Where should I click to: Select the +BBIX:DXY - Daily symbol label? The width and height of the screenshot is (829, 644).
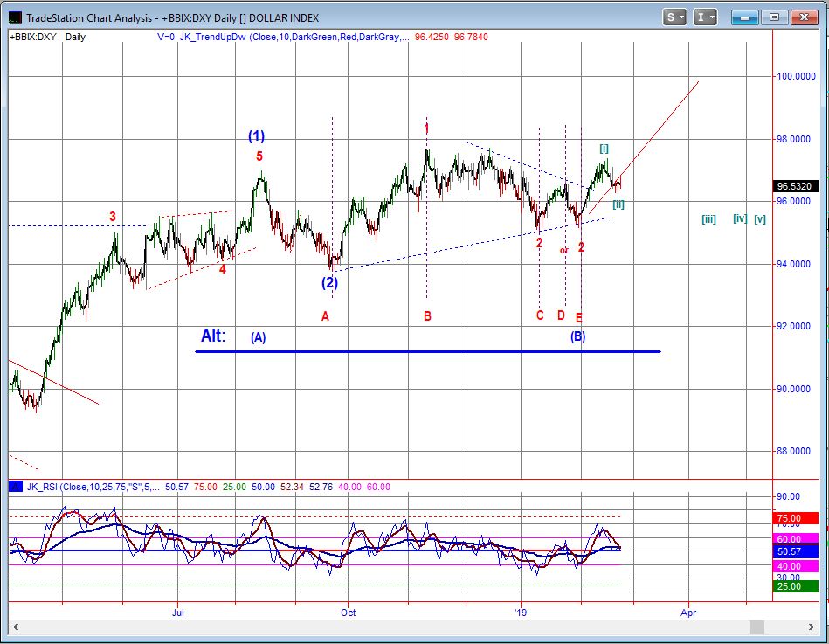click(46, 37)
